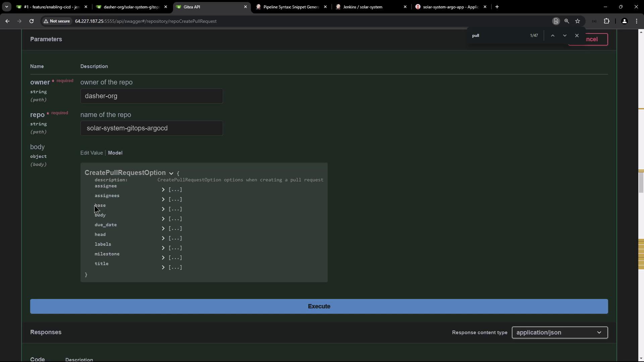Jump to the previous find result arrow

point(553,36)
